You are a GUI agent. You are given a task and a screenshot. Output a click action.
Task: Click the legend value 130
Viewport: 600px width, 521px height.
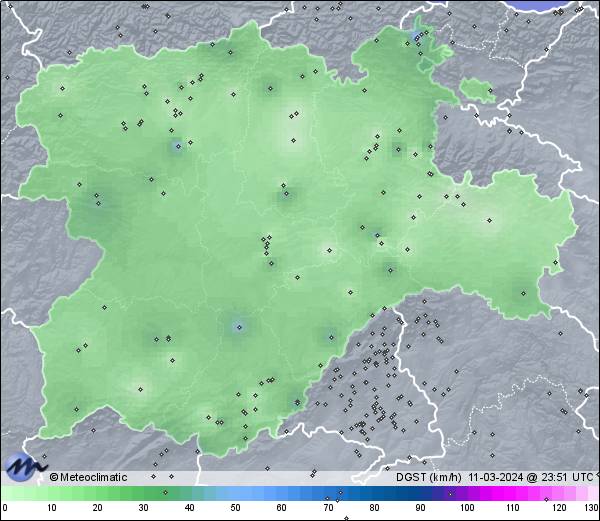coord(591,508)
